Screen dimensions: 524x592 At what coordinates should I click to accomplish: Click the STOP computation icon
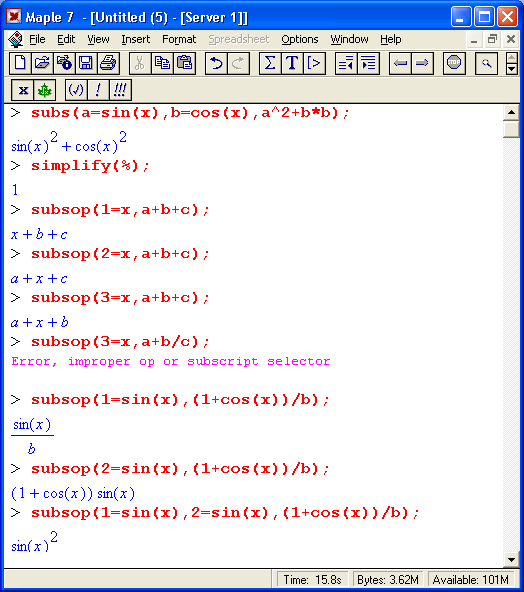pyautogui.click(x=454, y=63)
